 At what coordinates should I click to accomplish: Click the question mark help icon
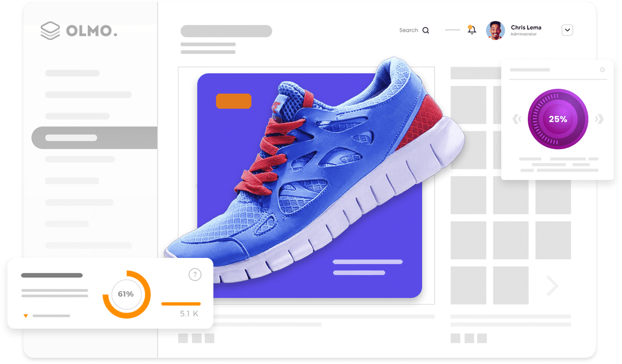[x=195, y=275]
